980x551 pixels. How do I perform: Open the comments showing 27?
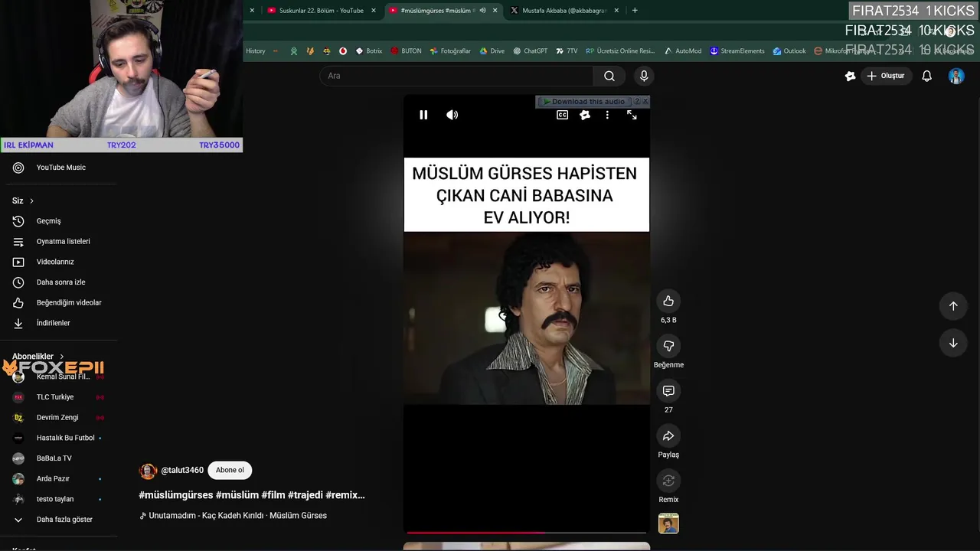[x=668, y=391]
